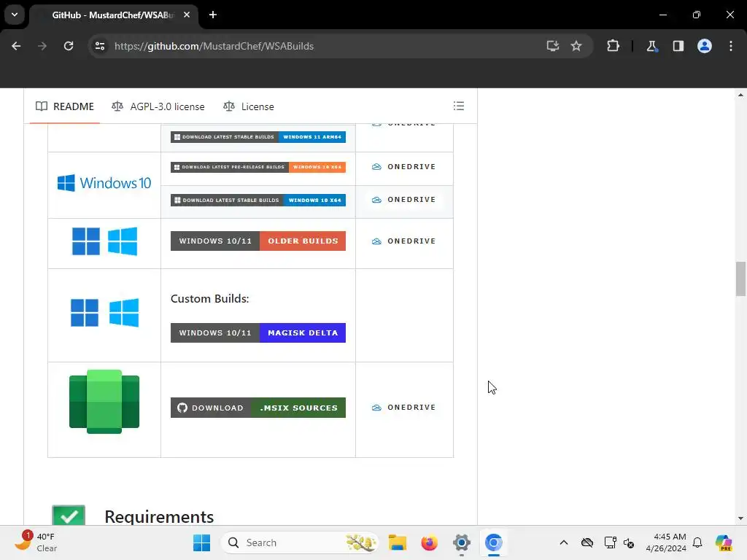Open Copilot preview icon in taskbar
Viewport: 747px width, 560px height.
[724, 542]
